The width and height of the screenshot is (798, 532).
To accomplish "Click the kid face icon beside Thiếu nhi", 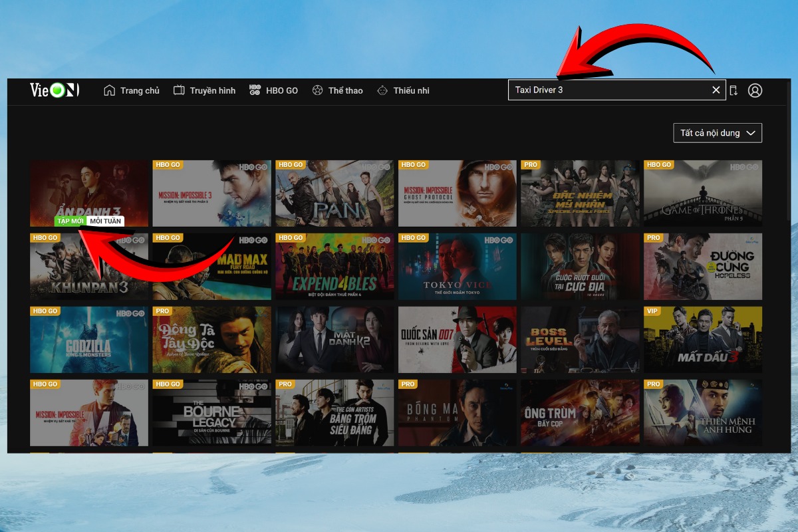I will pos(382,90).
